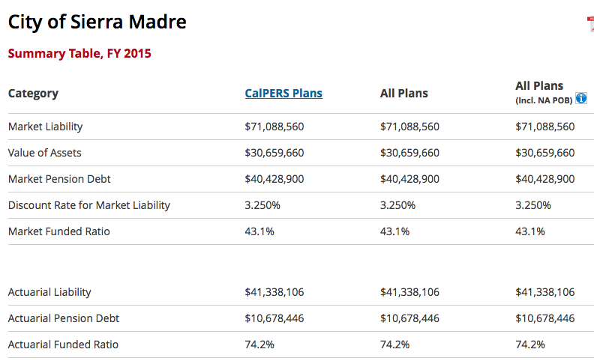Click the Market Funded Ratio row label

point(59,231)
